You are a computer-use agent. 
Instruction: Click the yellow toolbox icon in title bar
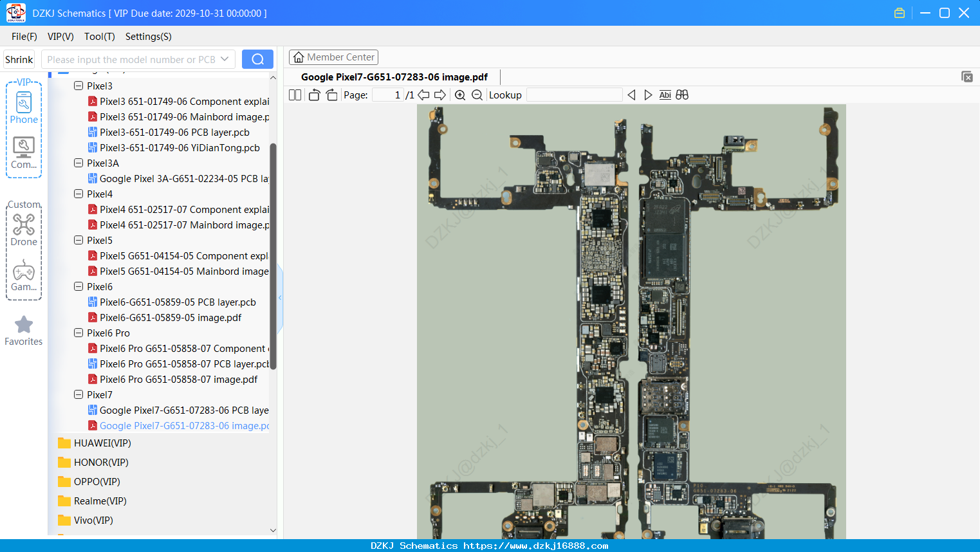(900, 13)
